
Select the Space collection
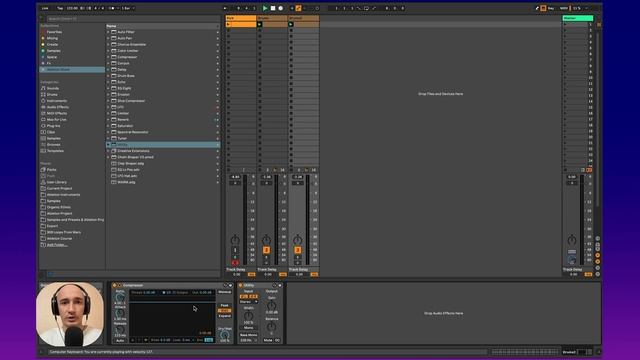pos(52,57)
